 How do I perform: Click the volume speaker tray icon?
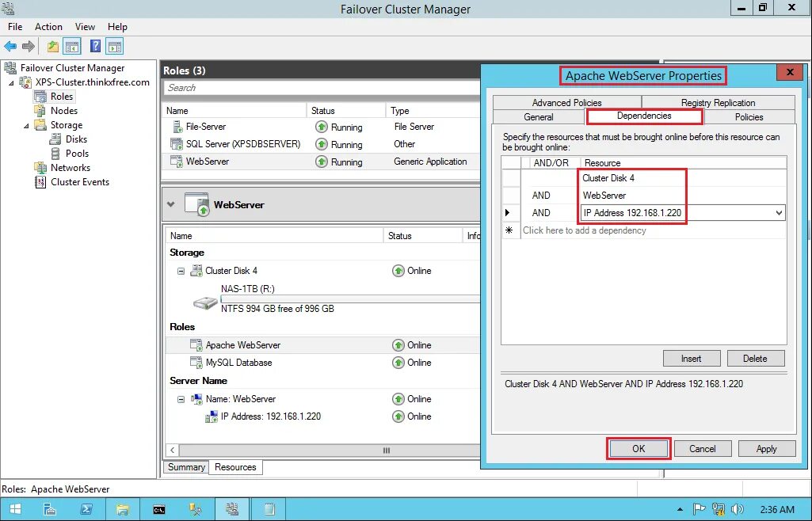click(x=738, y=510)
